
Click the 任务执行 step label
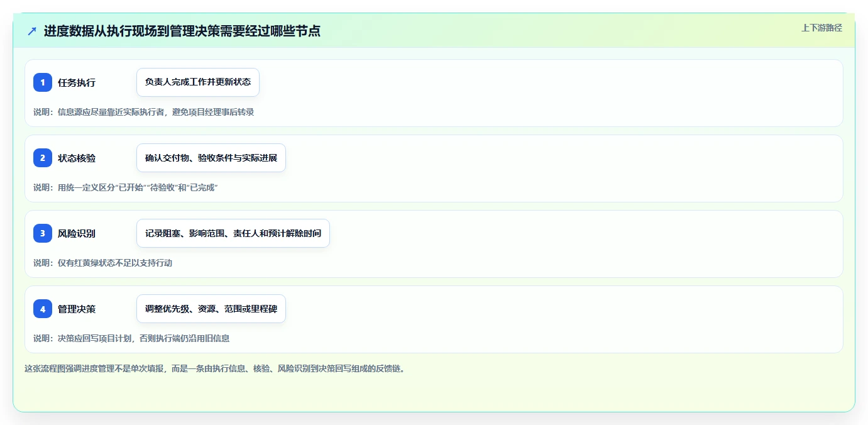click(x=77, y=82)
